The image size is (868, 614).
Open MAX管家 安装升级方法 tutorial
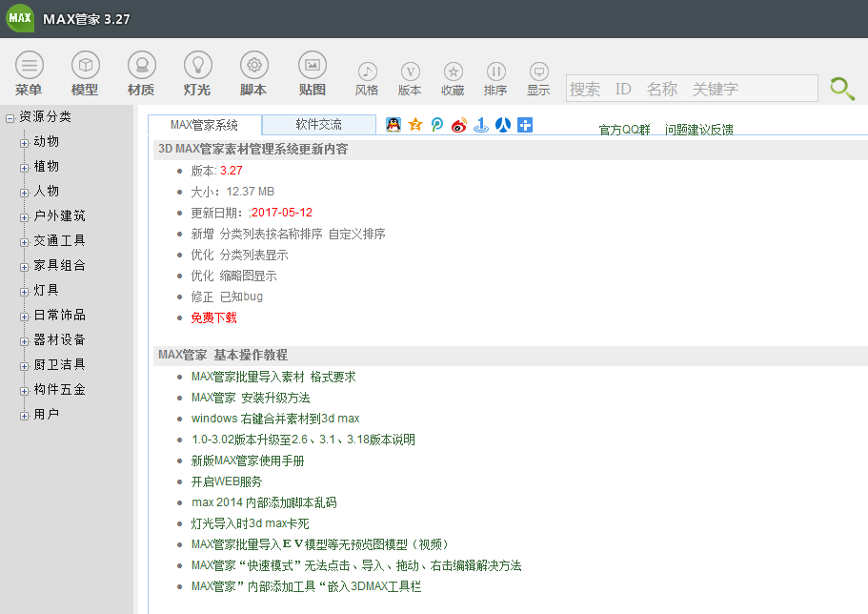pos(251,398)
